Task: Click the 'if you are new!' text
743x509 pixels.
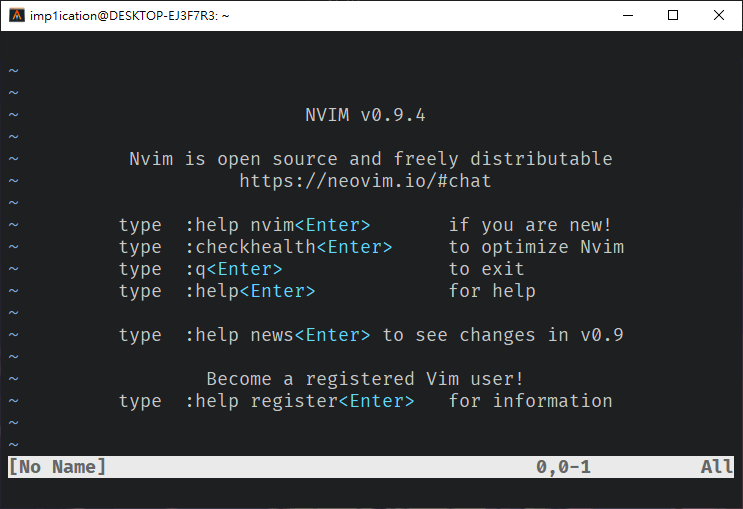Action: coord(530,225)
